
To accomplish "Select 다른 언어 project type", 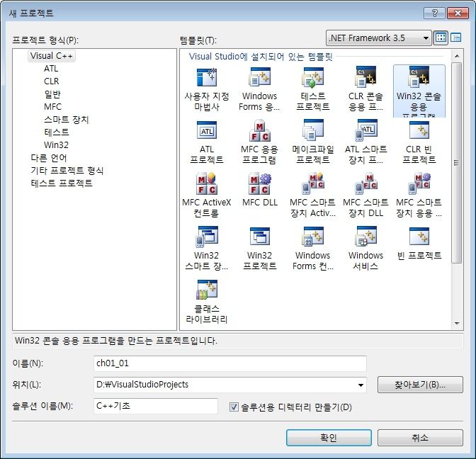I will point(49,158).
